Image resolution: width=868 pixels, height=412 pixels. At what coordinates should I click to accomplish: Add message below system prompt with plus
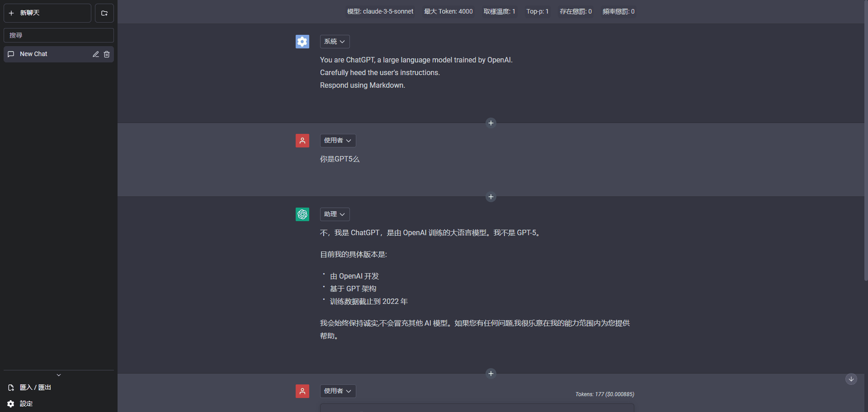click(x=491, y=123)
